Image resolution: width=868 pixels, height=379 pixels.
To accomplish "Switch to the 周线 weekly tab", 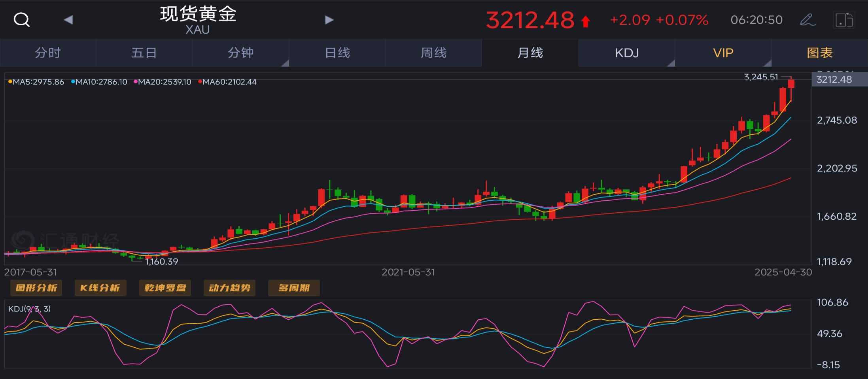I will tap(434, 53).
